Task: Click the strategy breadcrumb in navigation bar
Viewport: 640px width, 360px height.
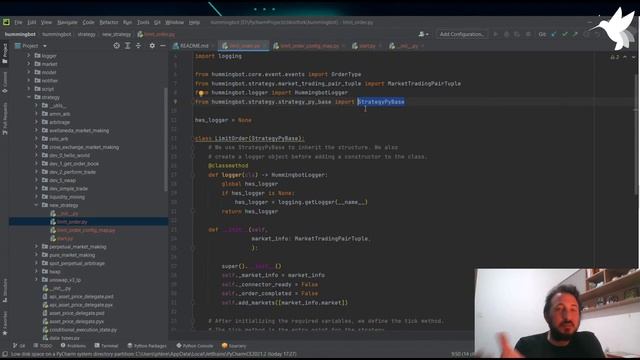Action: pyautogui.click(x=87, y=34)
